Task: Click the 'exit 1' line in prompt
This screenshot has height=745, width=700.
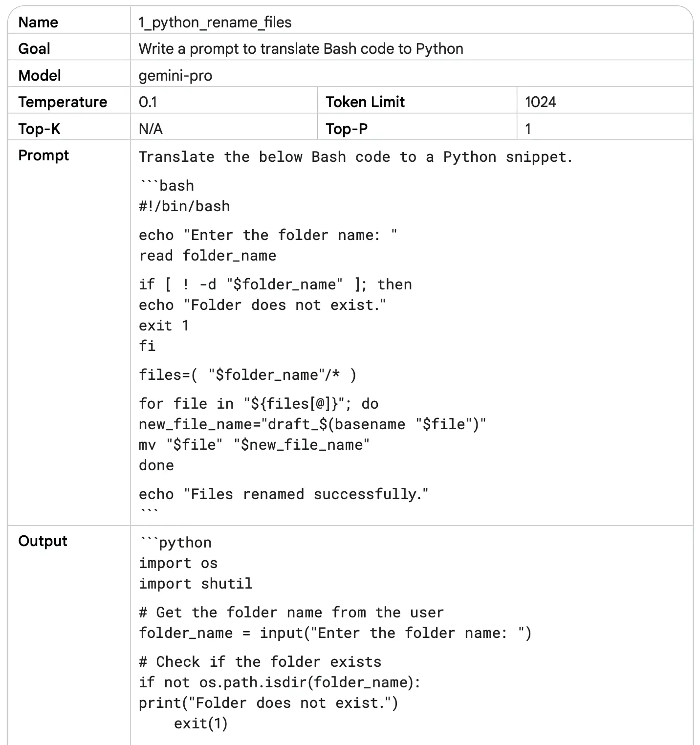Action: (164, 326)
